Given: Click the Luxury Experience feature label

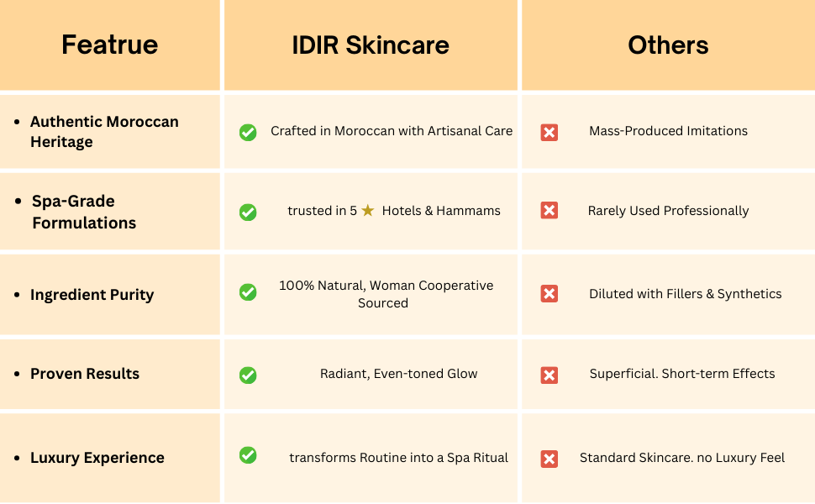Looking at the screenshot, I should tap(97, 458).
